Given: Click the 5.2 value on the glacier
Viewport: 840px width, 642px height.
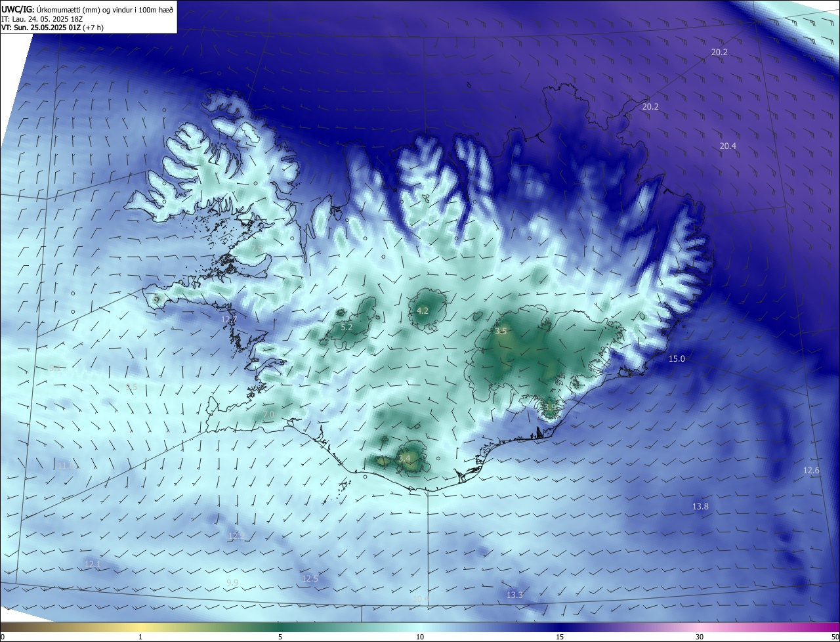Looking at the screenshot, I should (346, 327).
